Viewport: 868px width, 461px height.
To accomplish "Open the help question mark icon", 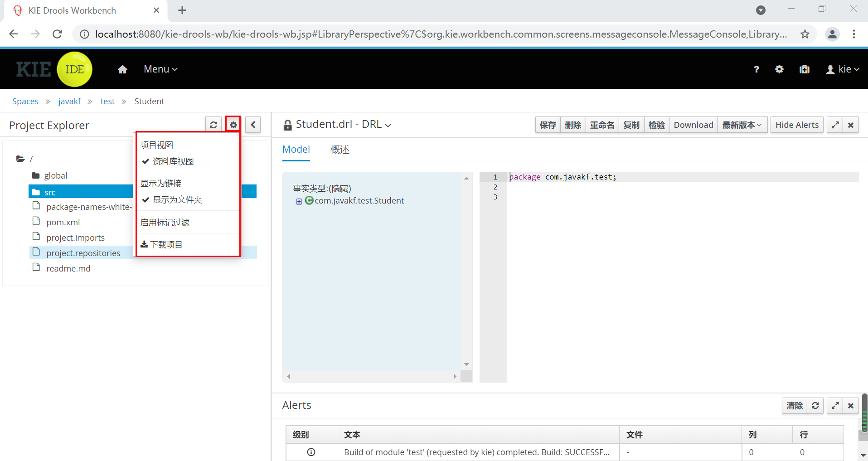I will 756,69.
